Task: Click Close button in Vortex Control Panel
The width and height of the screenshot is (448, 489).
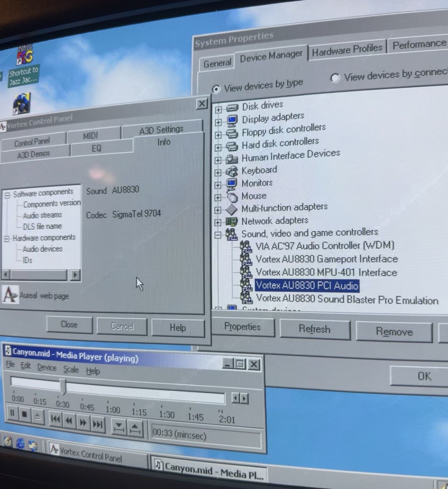Action: [x=69, y=325]
